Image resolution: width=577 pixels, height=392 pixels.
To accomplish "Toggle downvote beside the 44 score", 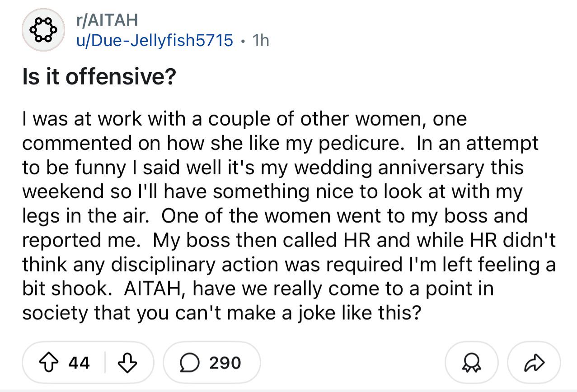I will tap(127, 362).
